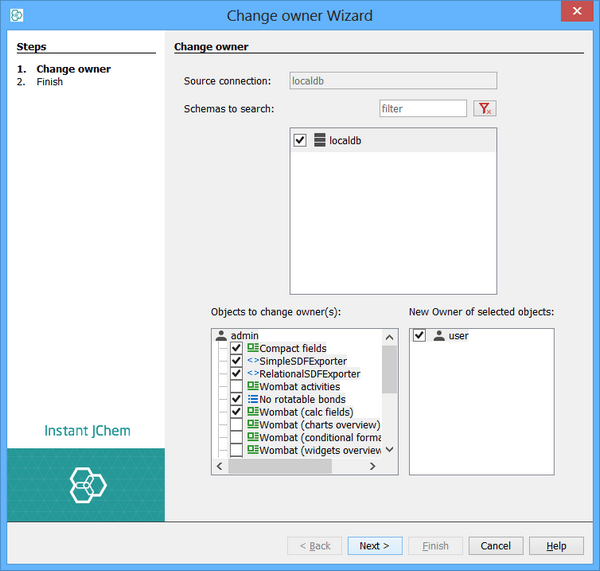Viewport: 600px width, 571px height.
Task: Click the clear filter funnel icon
Action: (x=485, y=109)
